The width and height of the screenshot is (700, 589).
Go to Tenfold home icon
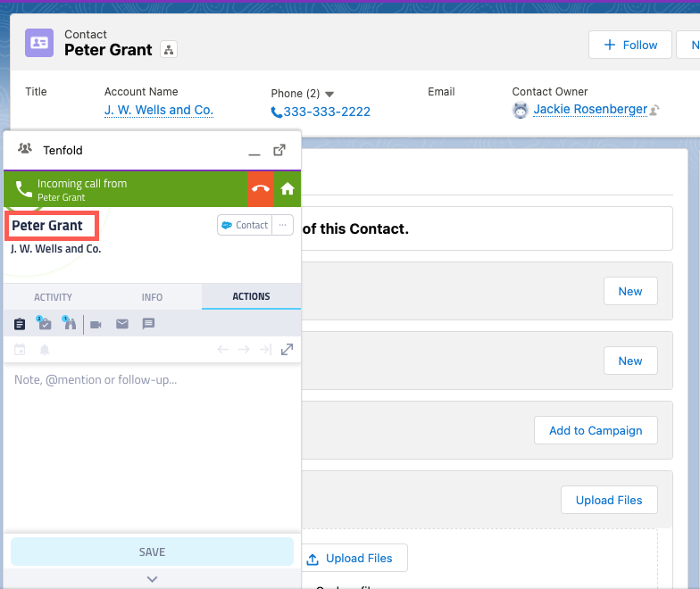click(x=287, y=189)
